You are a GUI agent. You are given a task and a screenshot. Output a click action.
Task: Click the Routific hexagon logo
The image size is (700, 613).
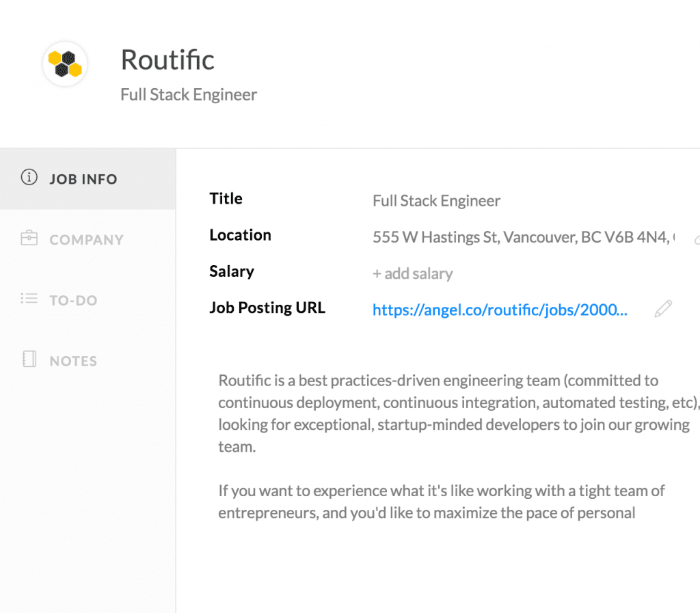coord(65,64)
